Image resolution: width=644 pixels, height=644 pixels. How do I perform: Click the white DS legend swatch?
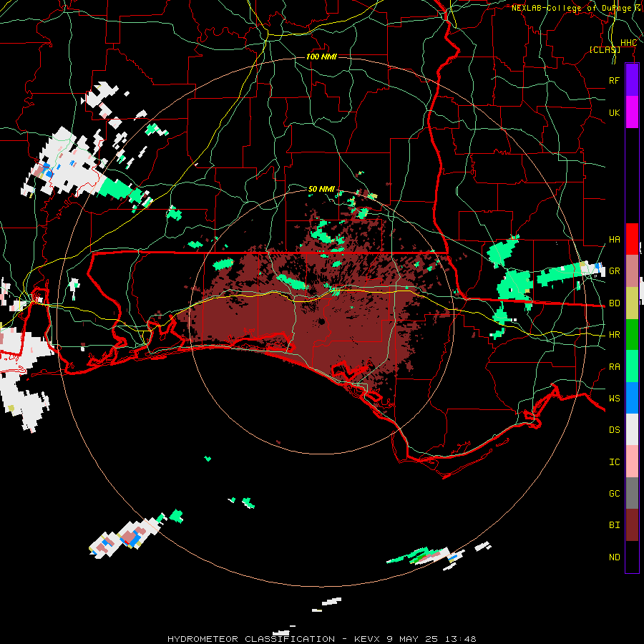[x=632, y=429]
